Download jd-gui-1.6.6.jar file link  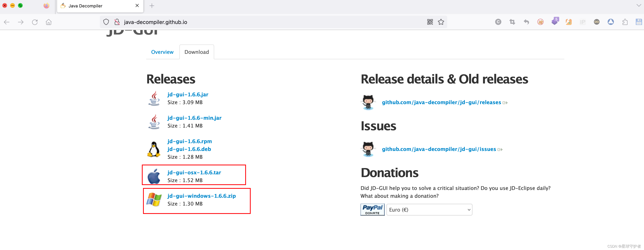coord(188,94)
